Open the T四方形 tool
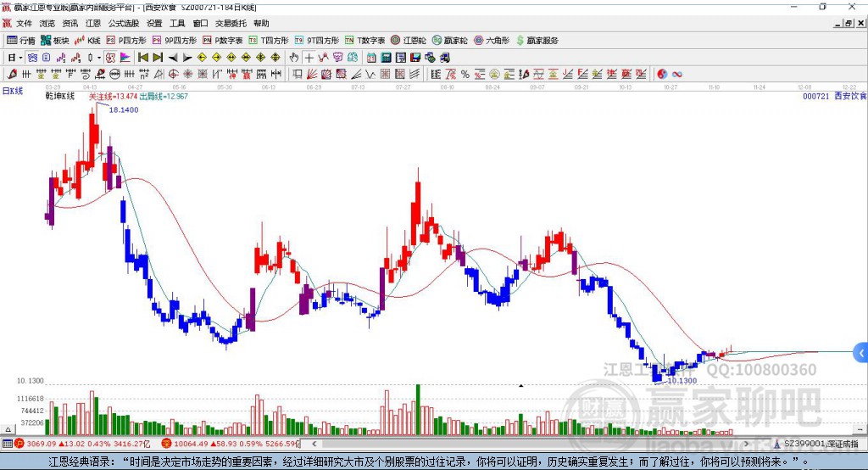This screenshot has height=470, width=868. tap(269, 41)
